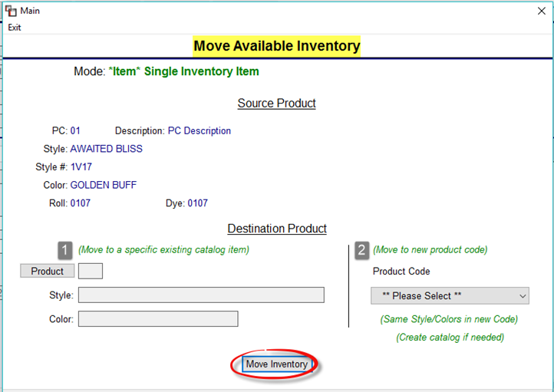Click the number 1 option badge

pyautogui.click(x=64, y=250)
